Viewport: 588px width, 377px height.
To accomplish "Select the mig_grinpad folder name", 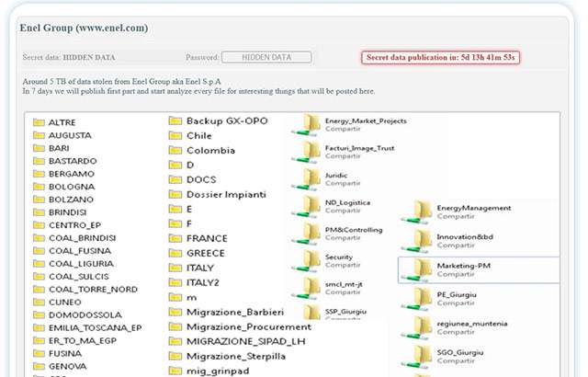I will [218, 371].
